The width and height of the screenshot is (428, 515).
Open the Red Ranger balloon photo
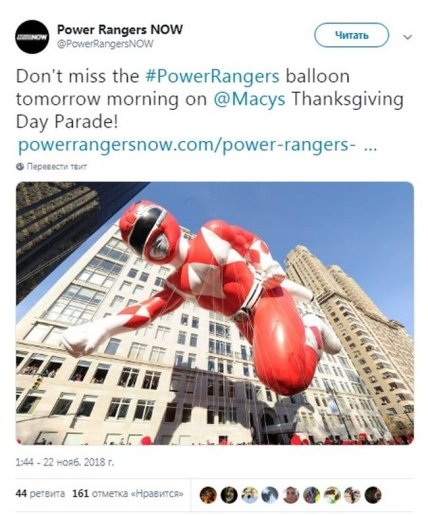pyautogui.click(x=215, y=313)
